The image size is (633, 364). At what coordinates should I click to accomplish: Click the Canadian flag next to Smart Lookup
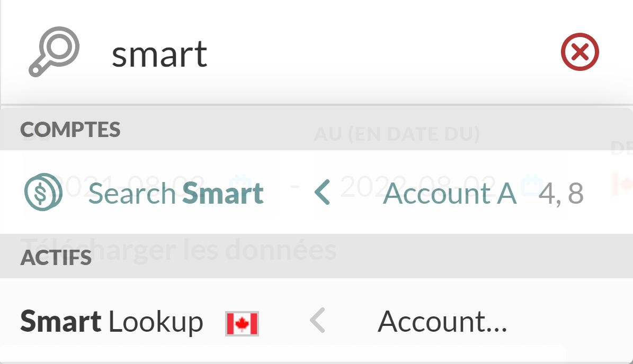click(242, 323)
